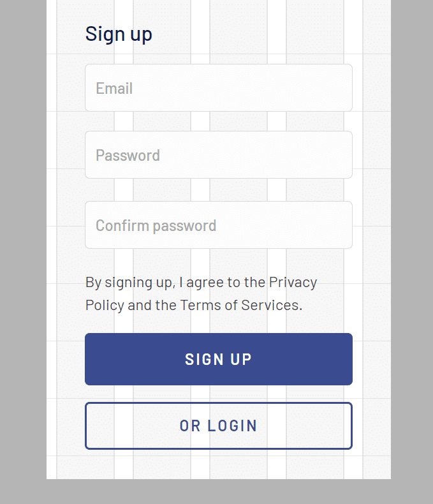This screenshot has width=433, height=504.
Task: Click the OR LOGIN button
Action: point(218,426)
